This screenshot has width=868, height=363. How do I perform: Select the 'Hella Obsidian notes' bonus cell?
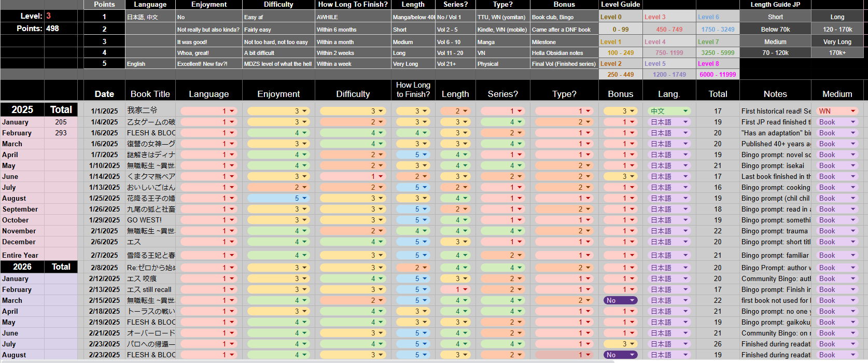click(564, 53)
